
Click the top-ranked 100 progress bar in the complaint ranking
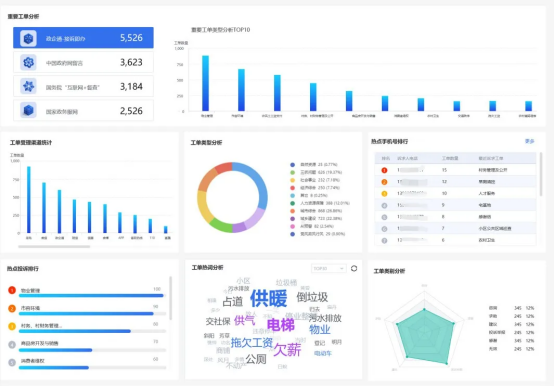91,295
